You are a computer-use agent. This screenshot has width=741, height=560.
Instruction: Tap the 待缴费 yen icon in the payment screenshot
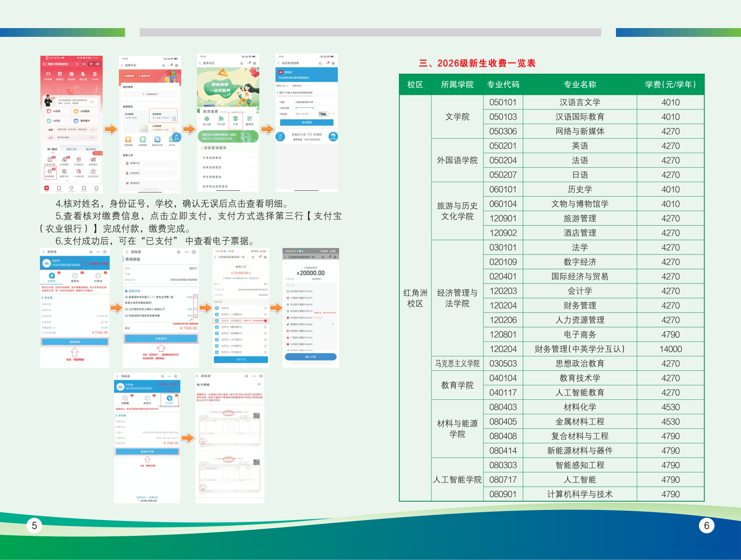click(52, 276)
